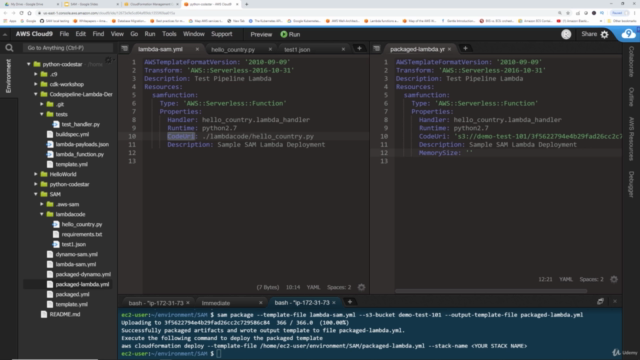Collapse the python-codestar root folder
Viewport: 640px width, 360px height.
point(29,64)
